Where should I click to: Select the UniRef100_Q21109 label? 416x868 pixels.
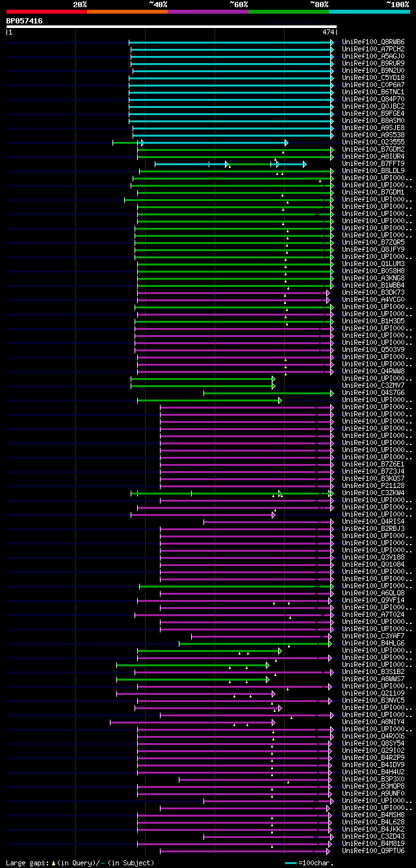coord(373,693)
